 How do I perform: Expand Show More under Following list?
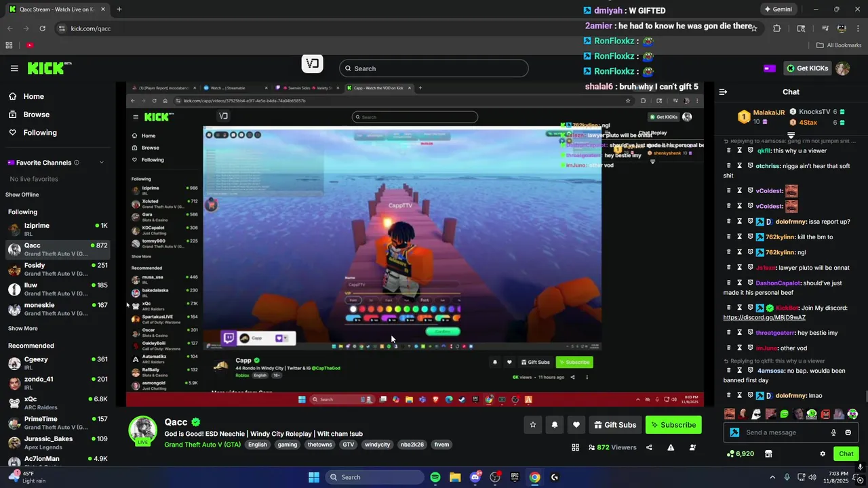(x=22, y=329)
